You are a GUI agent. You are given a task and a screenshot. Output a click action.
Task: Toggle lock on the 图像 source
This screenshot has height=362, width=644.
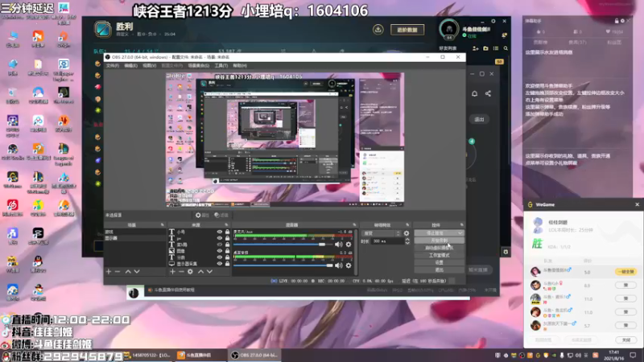(x=227, y=251)
